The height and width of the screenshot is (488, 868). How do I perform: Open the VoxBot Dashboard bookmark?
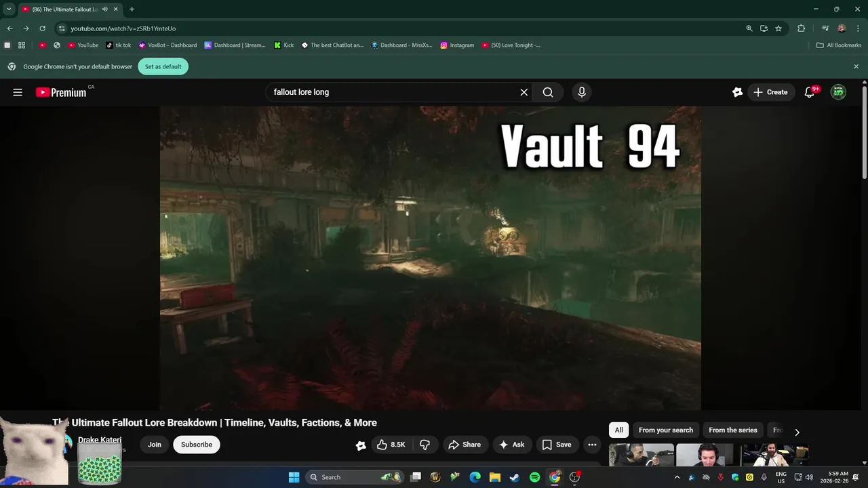click(167, 45)
